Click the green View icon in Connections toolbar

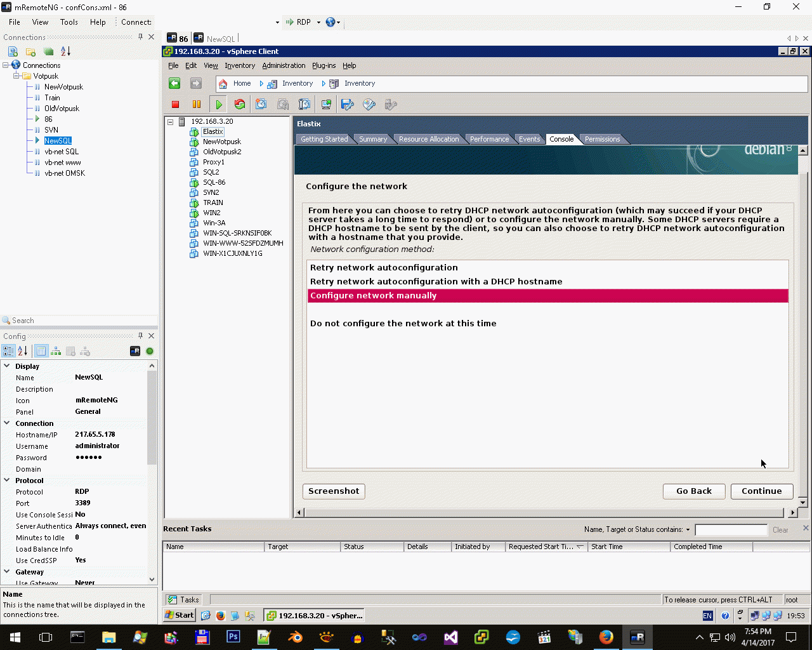pos(48,51)
